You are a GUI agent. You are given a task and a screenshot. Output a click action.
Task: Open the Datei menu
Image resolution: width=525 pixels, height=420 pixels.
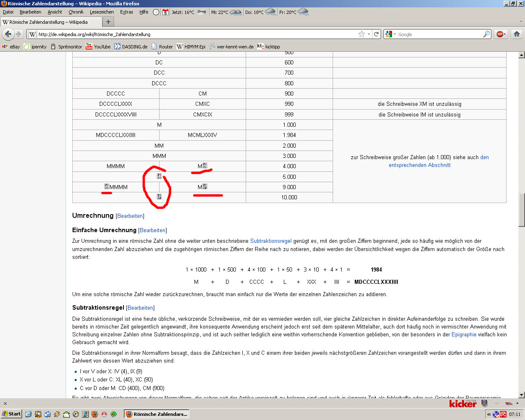8,12
